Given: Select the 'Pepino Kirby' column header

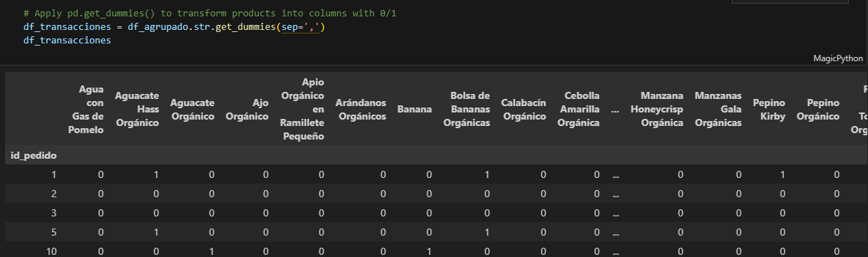Looking at the screenshot, I should [770, 110].
